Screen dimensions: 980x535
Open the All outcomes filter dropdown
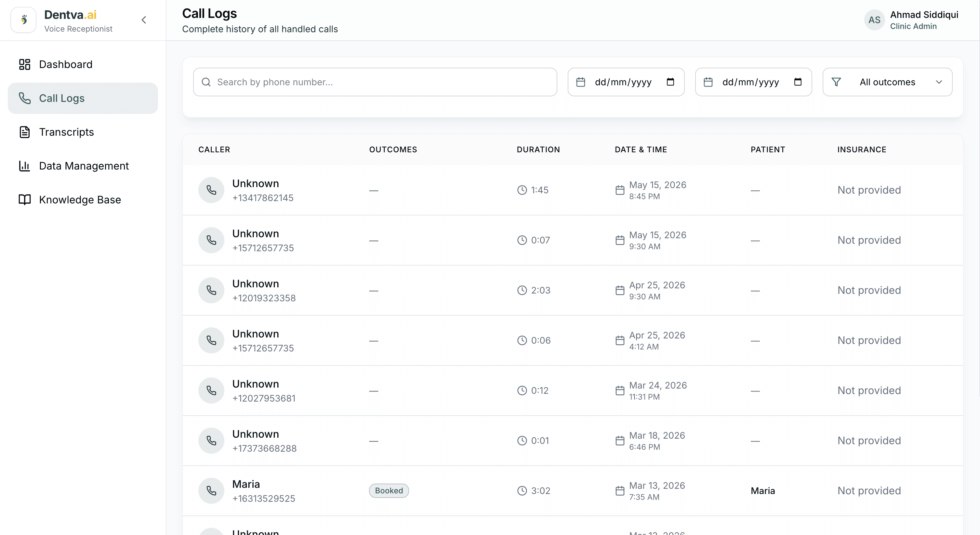(x=888, y=82)
